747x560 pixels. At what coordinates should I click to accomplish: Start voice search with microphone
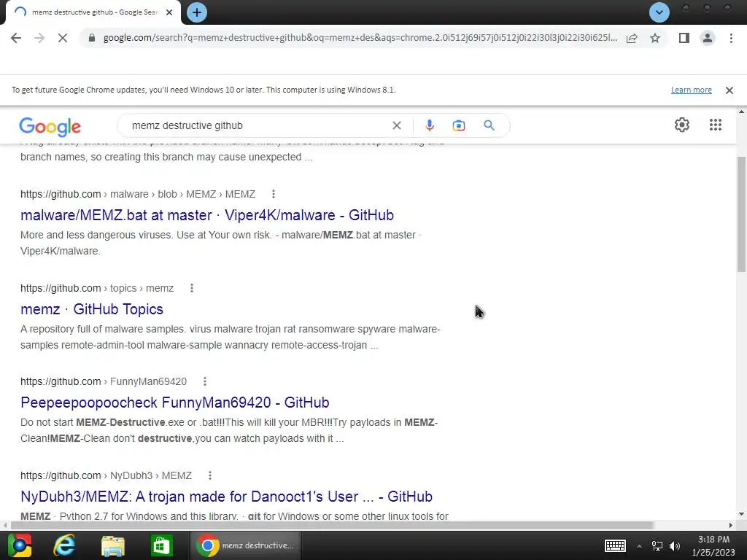pyautogui.click(x=429, y=125)
